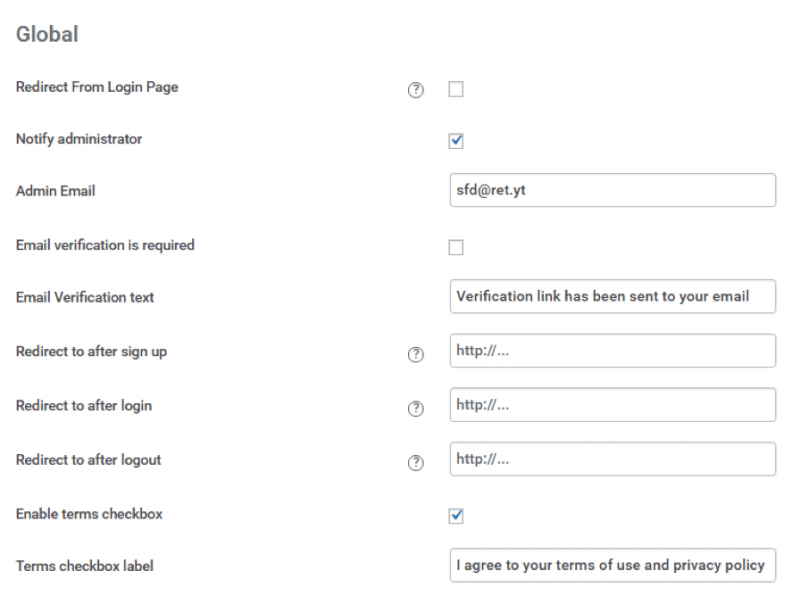Enable the Redirect From Login Page checkbox
Screen dimensions: 800x596
coord(456,89)
